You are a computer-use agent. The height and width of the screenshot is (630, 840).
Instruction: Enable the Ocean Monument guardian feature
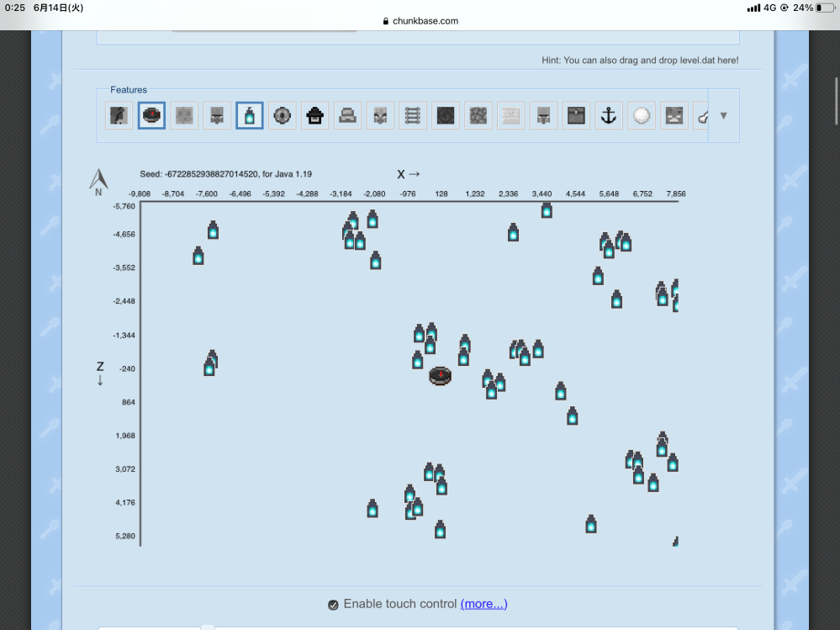674,116
